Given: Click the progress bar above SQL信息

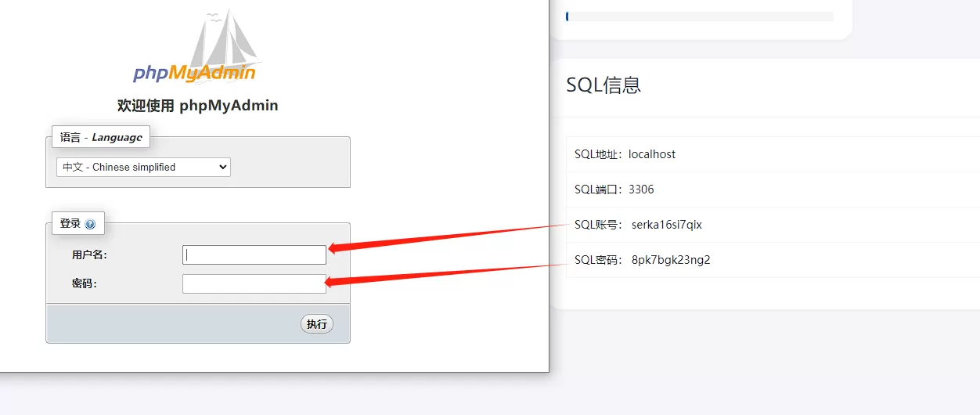Looking at the screenshot, I should click(x=699, y=16).
